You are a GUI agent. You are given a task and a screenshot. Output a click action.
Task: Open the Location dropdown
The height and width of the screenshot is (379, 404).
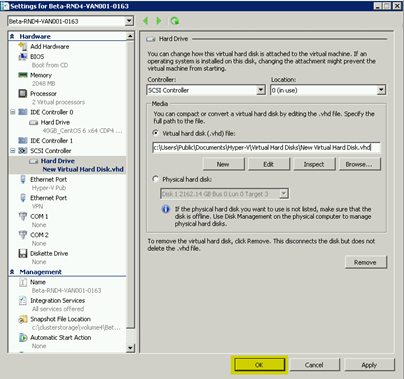(381, 90)
